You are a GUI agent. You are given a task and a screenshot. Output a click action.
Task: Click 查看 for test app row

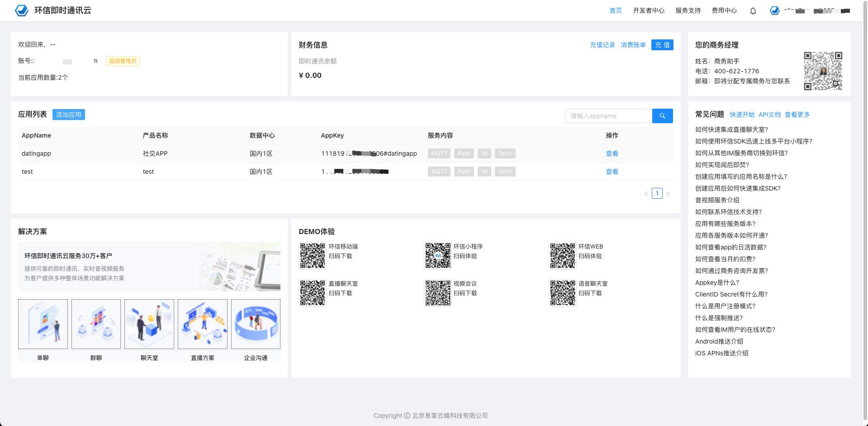612,172
